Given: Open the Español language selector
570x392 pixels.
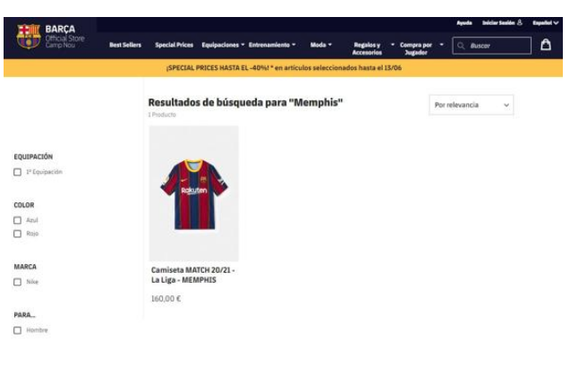Looking at the screenshot, I should pos(545,22).
